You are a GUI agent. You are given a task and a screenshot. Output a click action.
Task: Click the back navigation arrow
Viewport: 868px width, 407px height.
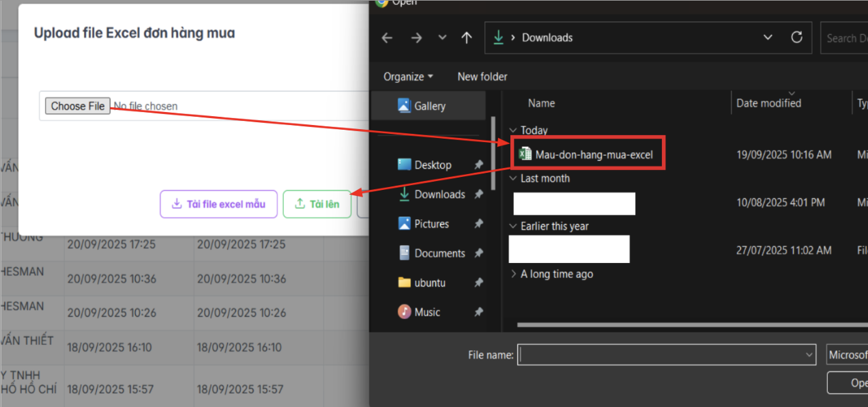coord(387,38)
